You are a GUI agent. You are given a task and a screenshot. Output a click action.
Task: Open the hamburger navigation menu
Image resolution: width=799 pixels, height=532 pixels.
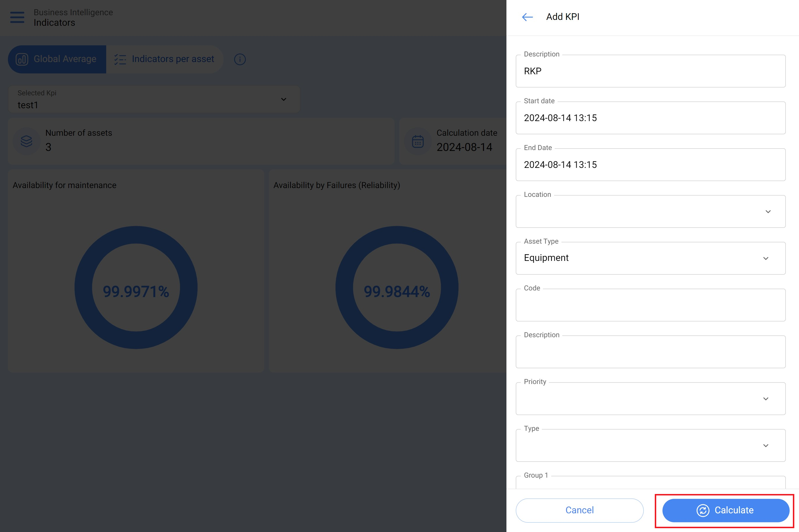pos(17,17)
